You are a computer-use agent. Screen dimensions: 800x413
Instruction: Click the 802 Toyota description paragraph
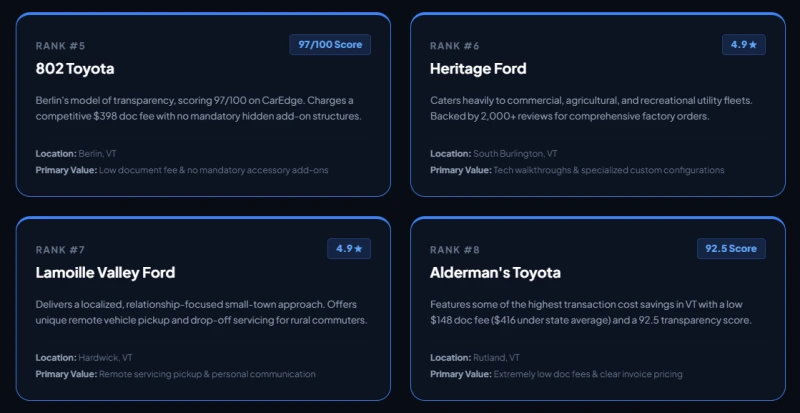[x=198, y=108]
